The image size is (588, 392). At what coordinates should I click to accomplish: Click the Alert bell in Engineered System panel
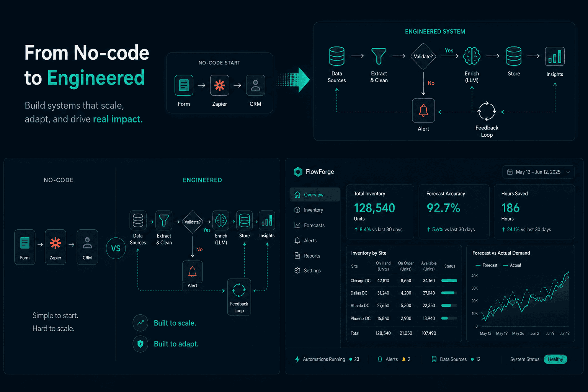coord(423,110)
